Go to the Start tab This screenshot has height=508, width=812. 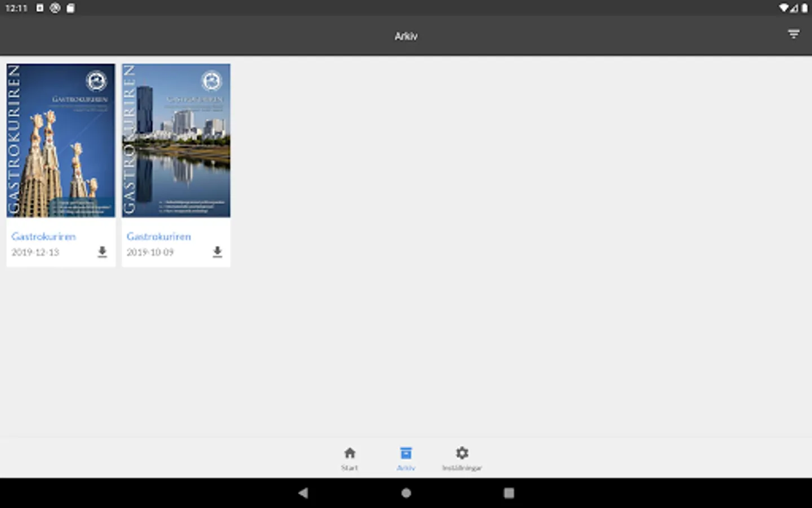tap(350, 459)
